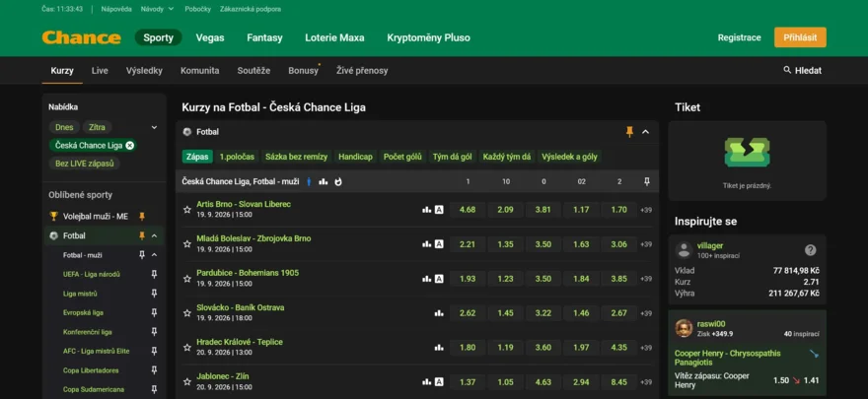
Task: Click the blue player icon in league header
Action: coord(309,181)
